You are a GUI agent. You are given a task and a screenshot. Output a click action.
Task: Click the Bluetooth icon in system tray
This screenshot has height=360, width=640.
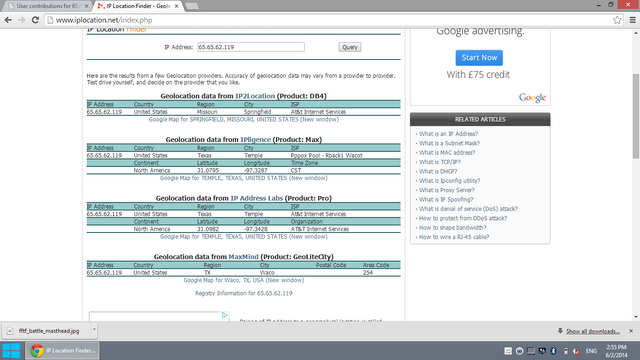(553, 351)
